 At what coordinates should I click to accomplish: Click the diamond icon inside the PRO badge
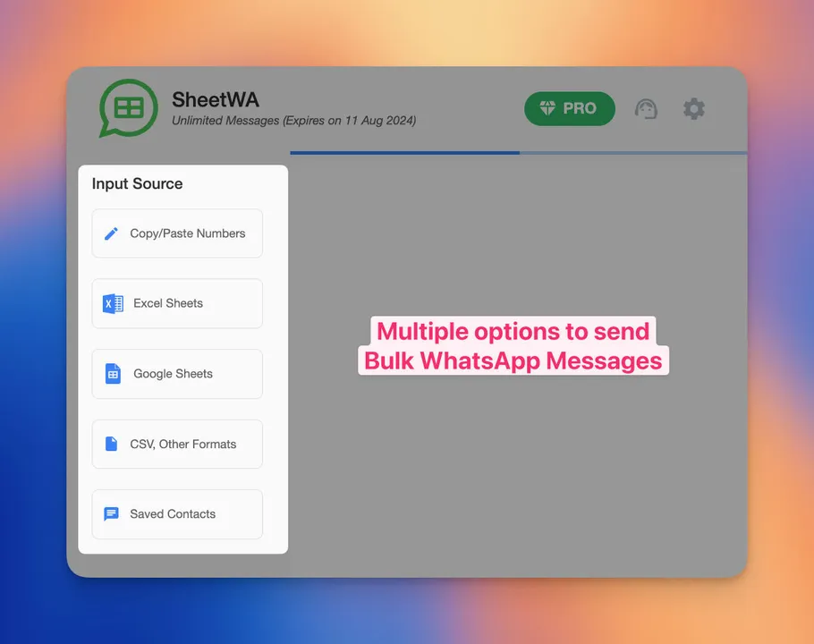[x=546, y=108]
